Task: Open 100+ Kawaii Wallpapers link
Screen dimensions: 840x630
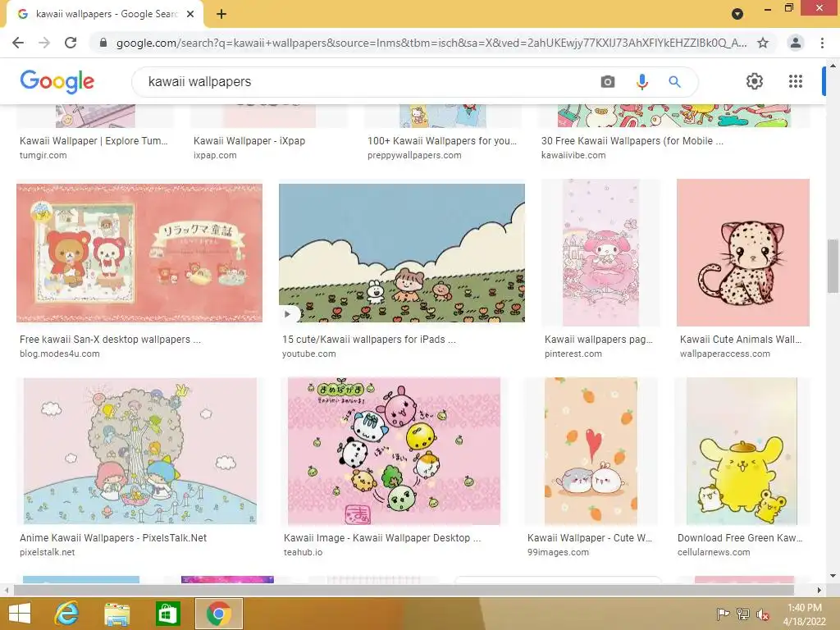Action: click(x=442, y=141)
